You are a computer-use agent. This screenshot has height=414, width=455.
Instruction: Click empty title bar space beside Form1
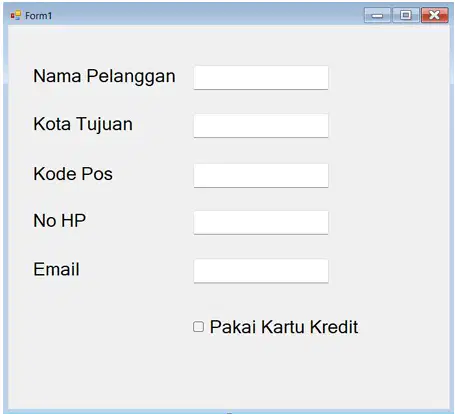[207, 15]
